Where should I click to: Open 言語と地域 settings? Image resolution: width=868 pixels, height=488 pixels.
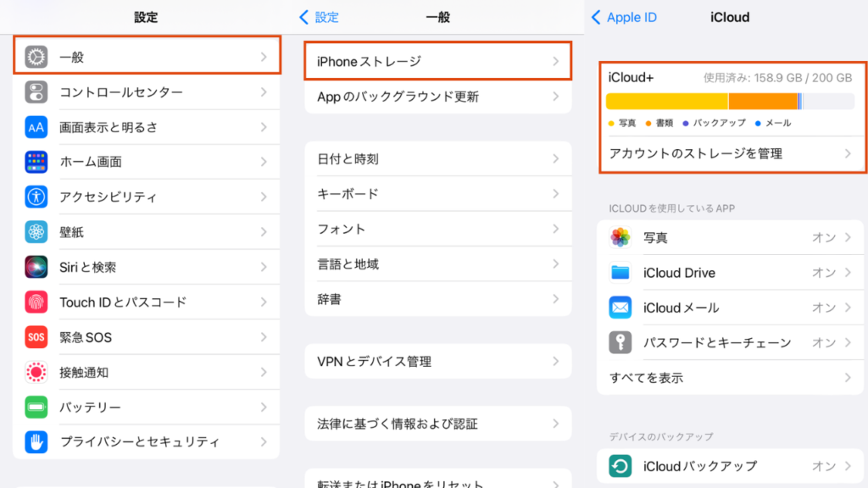(438, 264)
